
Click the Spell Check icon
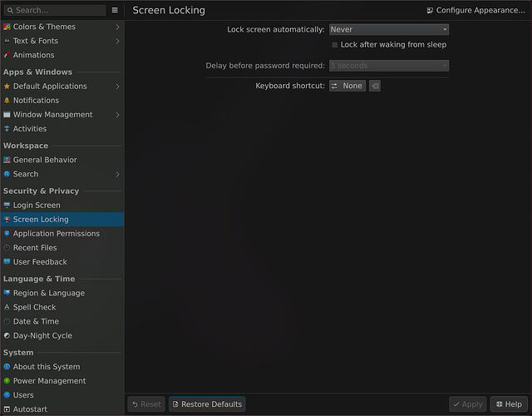[x=7, y=307]
